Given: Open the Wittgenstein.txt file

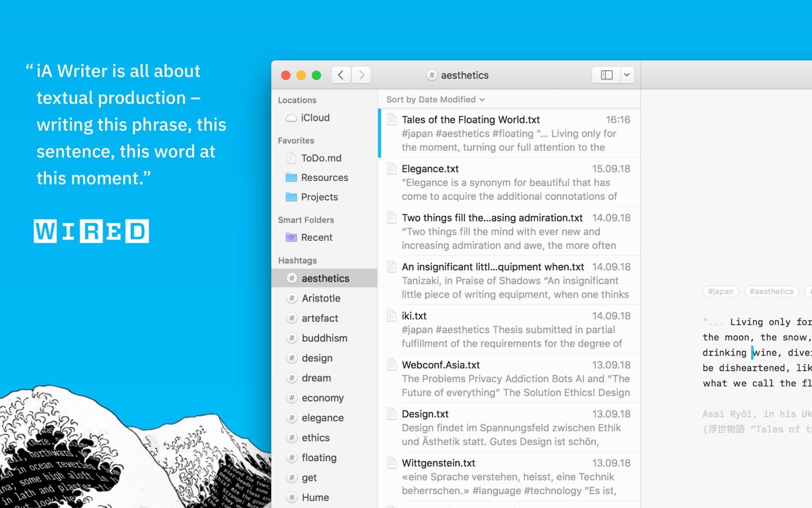Looking at the screenshot, I should point(509,476).
